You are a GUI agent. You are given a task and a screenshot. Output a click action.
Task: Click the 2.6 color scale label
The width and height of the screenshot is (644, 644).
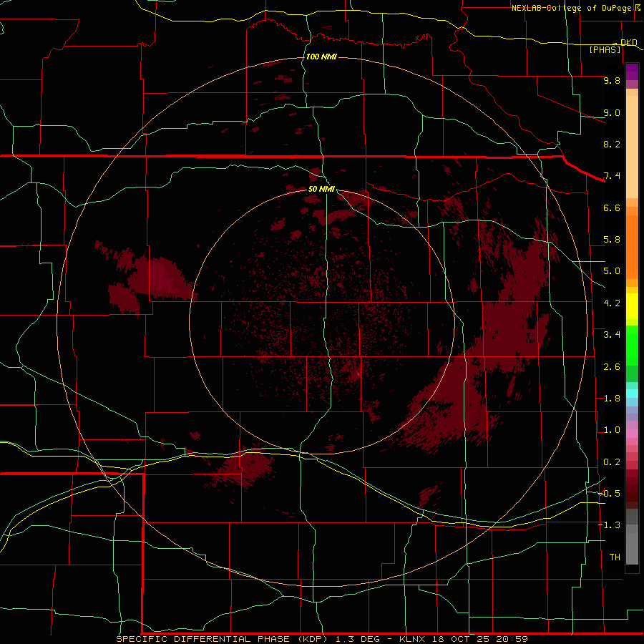click(612, 367)
